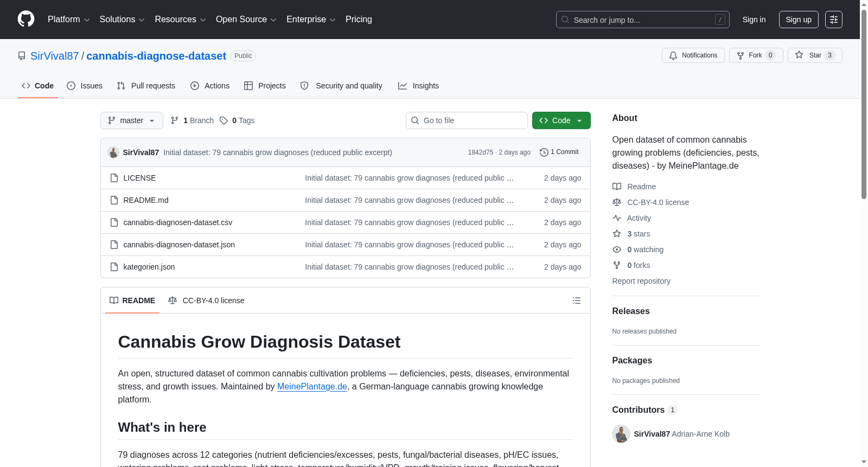Follow the MeinePlantage.de link in README
Viewport: 868px width, 467px height.
[x=312, y=386]
